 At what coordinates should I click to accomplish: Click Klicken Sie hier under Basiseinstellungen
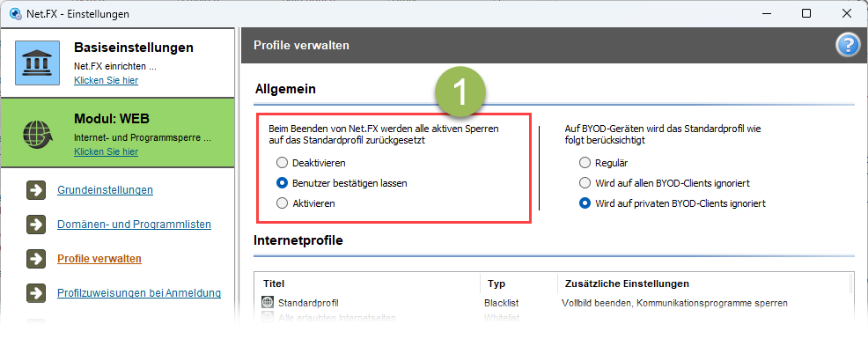click(107, 80)
